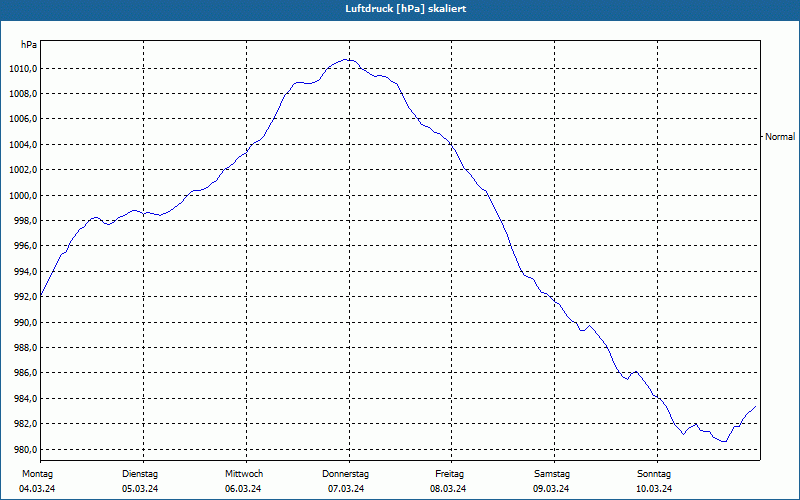
Task: Click the curve start point on Montag
Action: coord(41,294)
